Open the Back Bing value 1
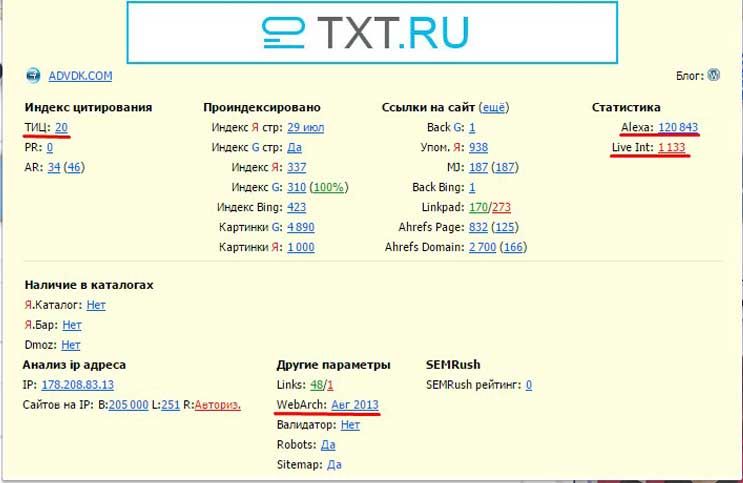This screenshot has width=743, height=483. tap(472, 187)
